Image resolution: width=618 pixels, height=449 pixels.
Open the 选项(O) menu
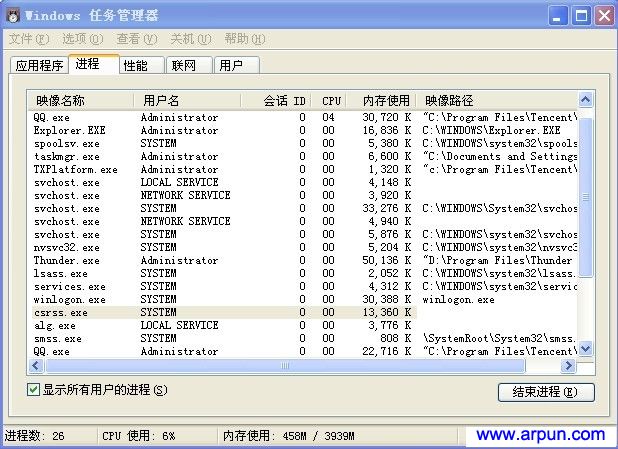coord(83,39)
